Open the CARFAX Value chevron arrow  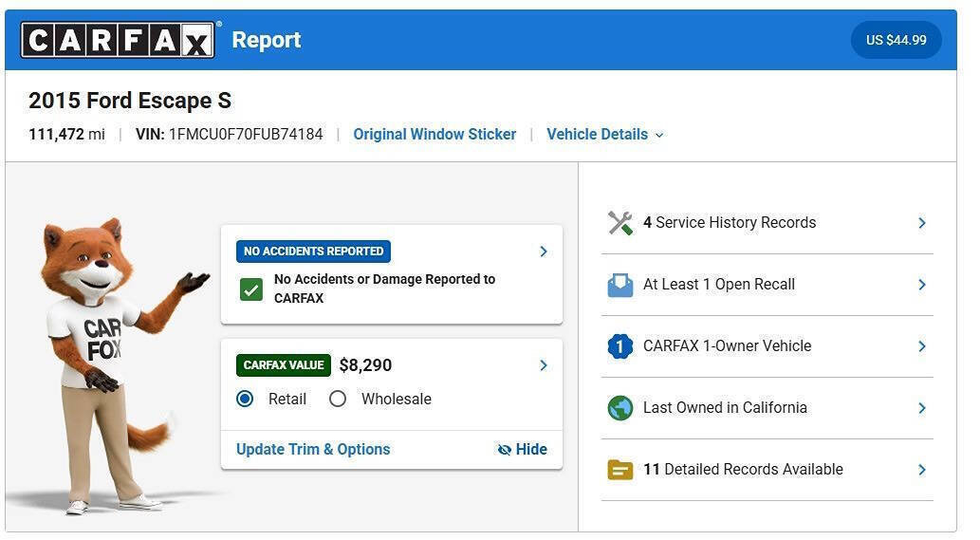point(543,365)
